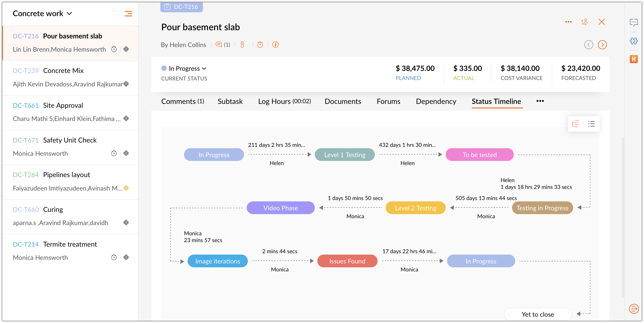Click the timer icon in task header

260,45
